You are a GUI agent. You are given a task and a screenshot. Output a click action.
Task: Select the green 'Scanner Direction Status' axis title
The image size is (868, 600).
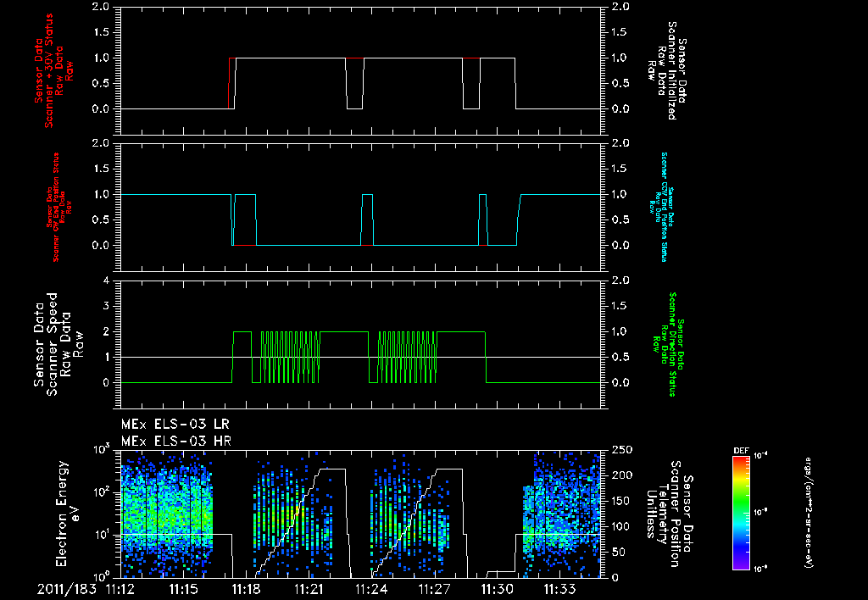(x=668, y=344)
